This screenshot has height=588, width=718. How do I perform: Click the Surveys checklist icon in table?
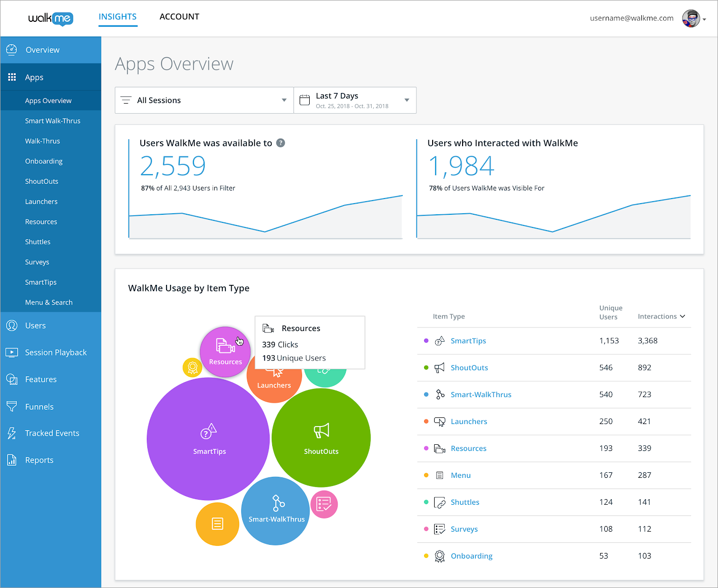pos(440,529)
